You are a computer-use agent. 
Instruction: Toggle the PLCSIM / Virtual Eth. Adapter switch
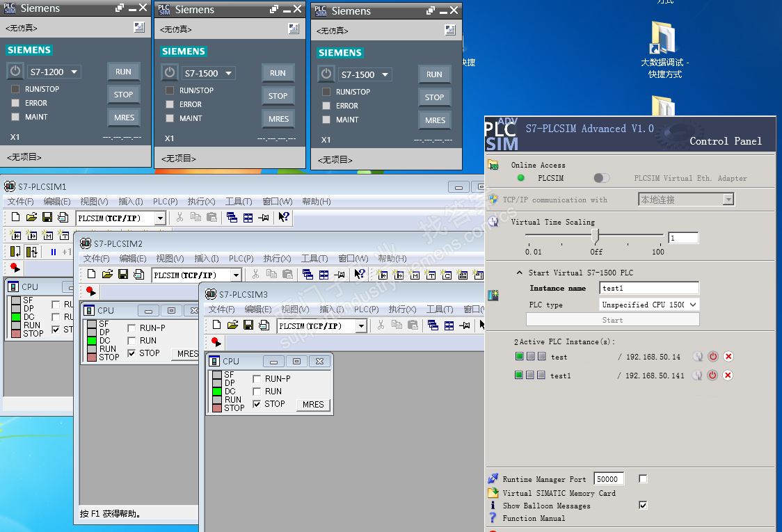[602, 178]
